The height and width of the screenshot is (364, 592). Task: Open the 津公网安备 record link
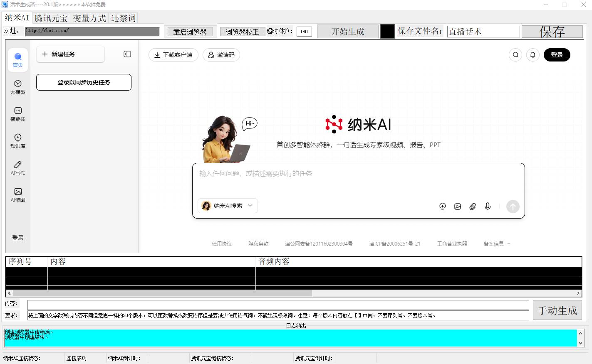click(x=319, y=244)
